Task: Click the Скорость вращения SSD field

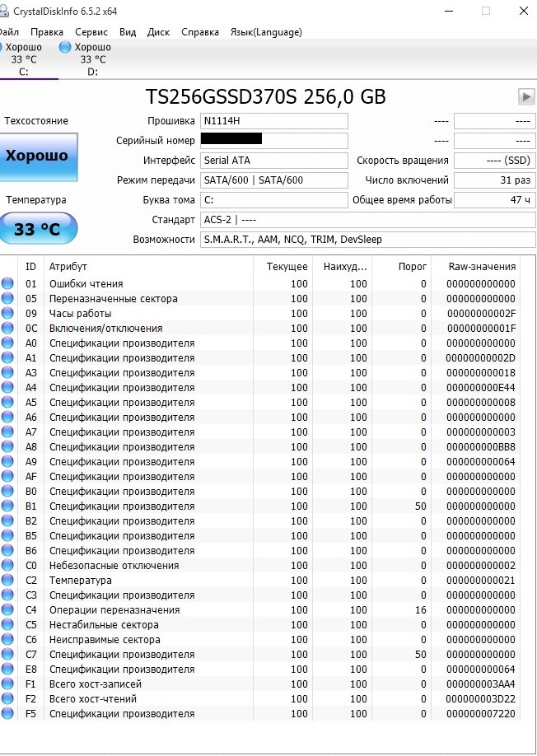Action: [494, 161]
